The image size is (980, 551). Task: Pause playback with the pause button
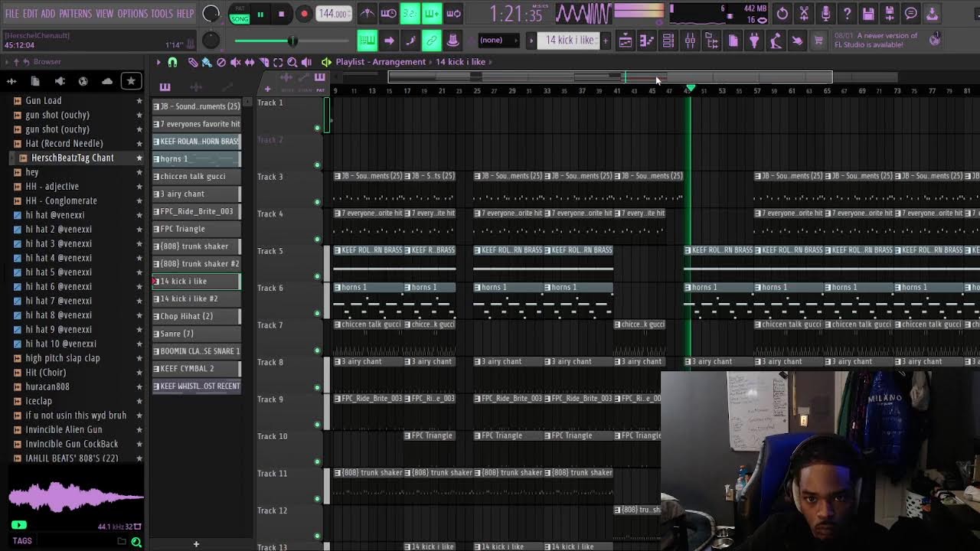coord(260,14)
